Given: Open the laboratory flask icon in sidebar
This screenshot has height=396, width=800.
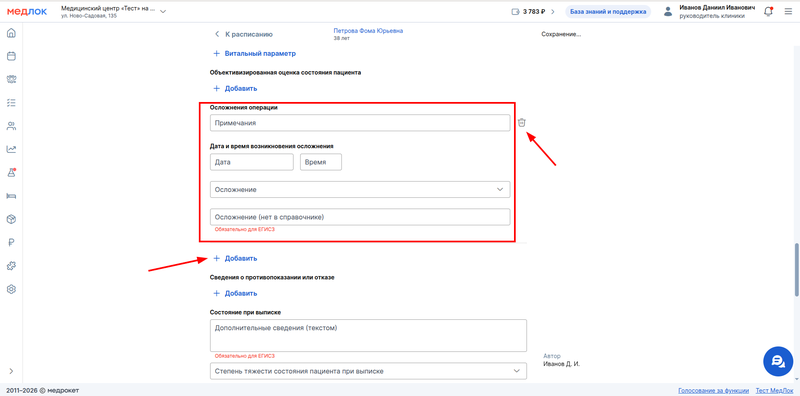Looking at the screenshot, I should tap(11, 172).
